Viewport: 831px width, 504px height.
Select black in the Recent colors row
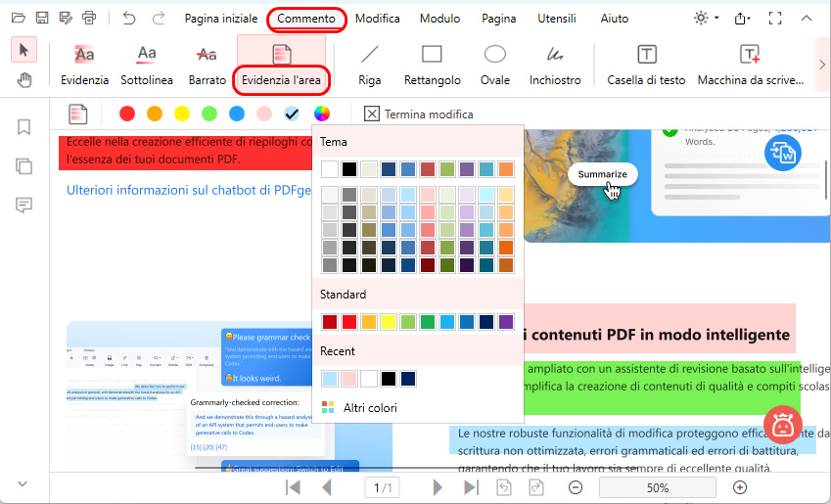coord(389,379)
